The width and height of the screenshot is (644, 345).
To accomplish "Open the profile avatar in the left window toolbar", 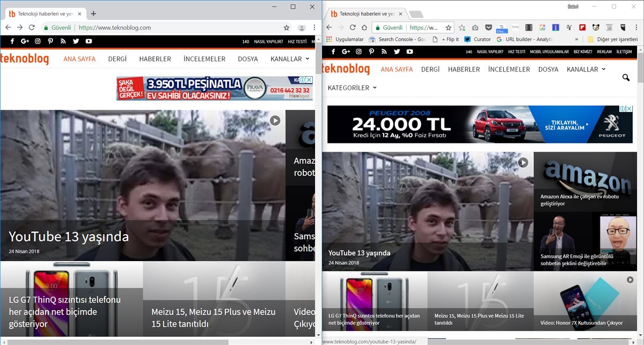I will 302,27.
